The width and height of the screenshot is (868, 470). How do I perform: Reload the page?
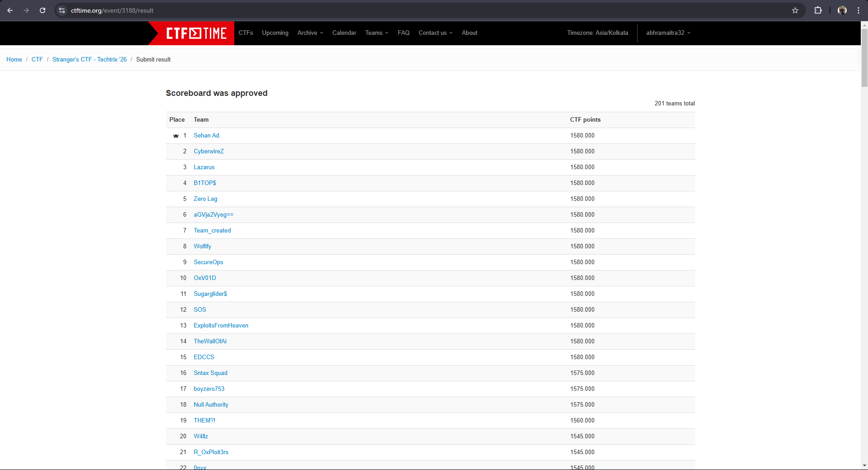point(43,10)
